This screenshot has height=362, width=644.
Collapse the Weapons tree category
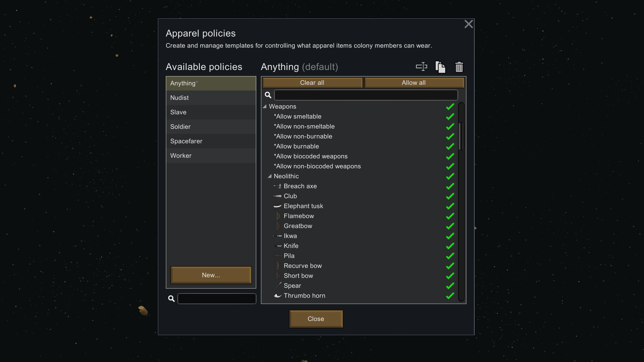[x=265, y=106]
